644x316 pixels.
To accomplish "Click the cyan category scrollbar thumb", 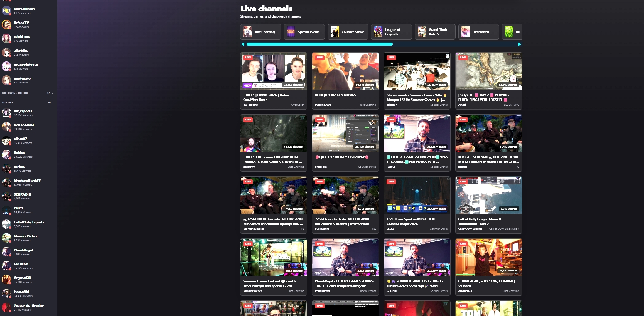I will 319,44.
